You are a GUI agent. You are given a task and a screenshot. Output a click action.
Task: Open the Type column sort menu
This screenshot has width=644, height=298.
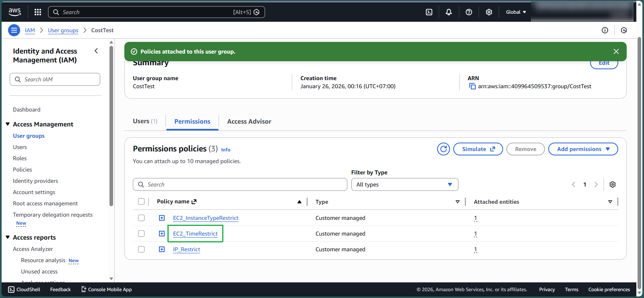pyautogui.click(x=458, y=202)
